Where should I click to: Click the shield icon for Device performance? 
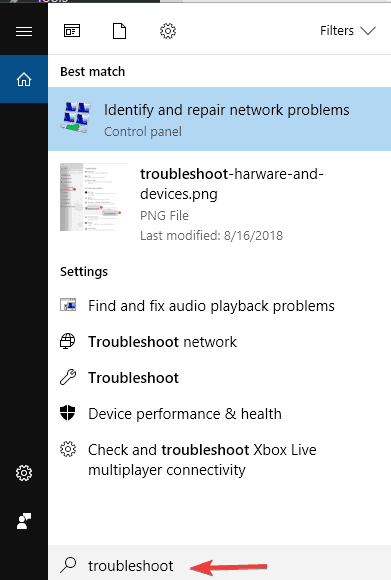(68, 413)
